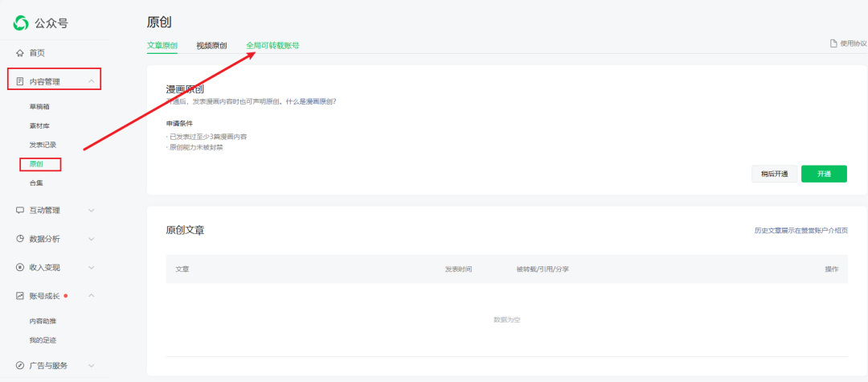This screenshot has height=382, width=868.
Task: Click the growth chart icon beside 账号成长
Action: [20, 296]
